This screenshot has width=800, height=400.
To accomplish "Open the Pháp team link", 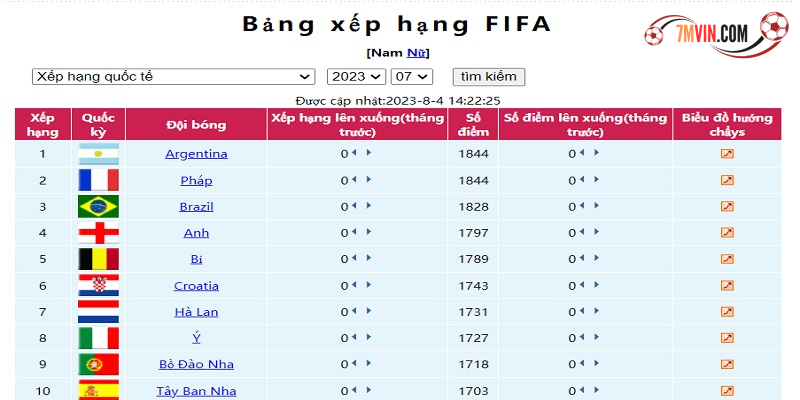I will (196, 181).
